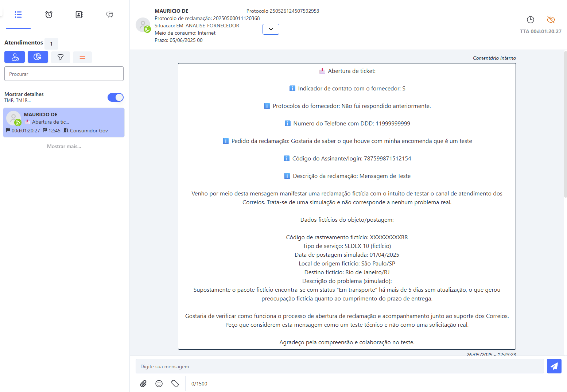567x392 pixels.
Task: Click the orange sort lines button
Action: (82, 57)
